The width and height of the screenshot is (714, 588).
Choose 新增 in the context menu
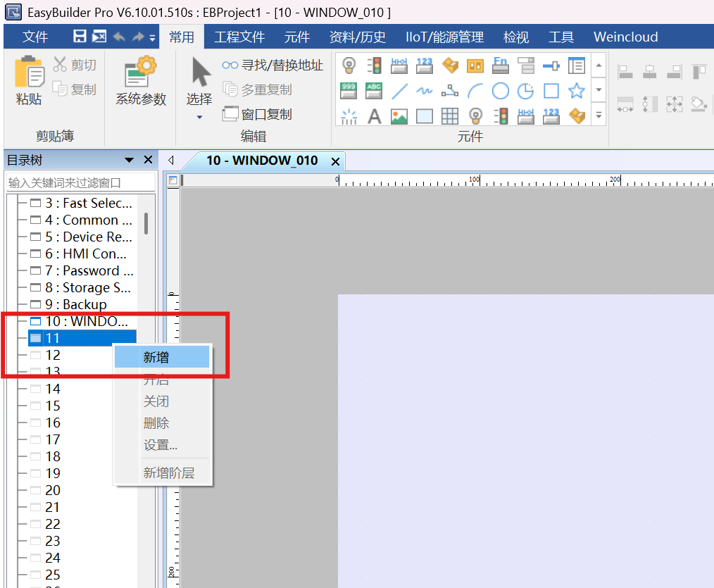pos(162,357)
